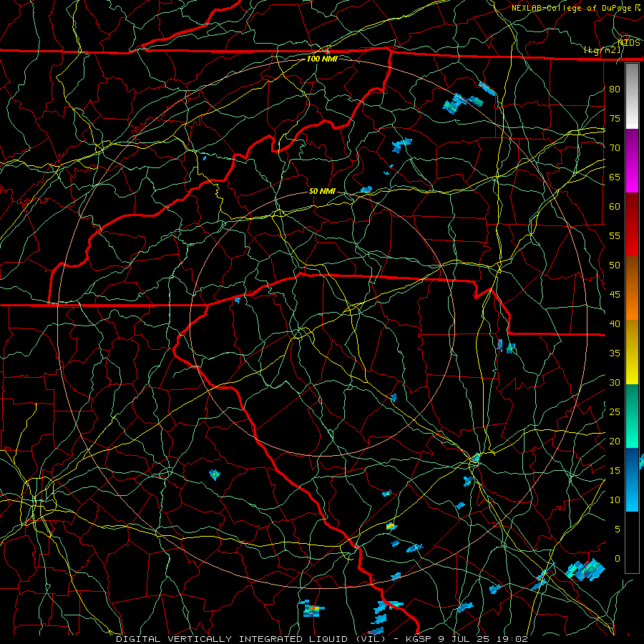Click the 0 value on the color scale

tap(618, 559)
